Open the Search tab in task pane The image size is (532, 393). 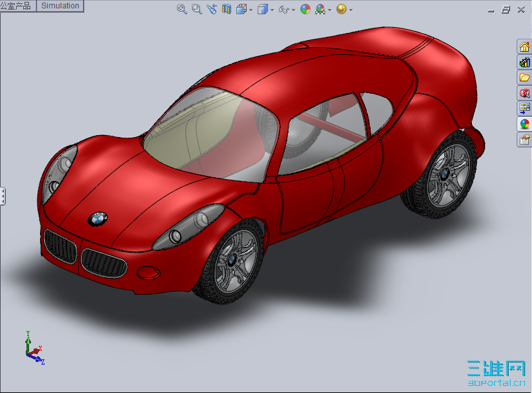click(x=524, y=93)
